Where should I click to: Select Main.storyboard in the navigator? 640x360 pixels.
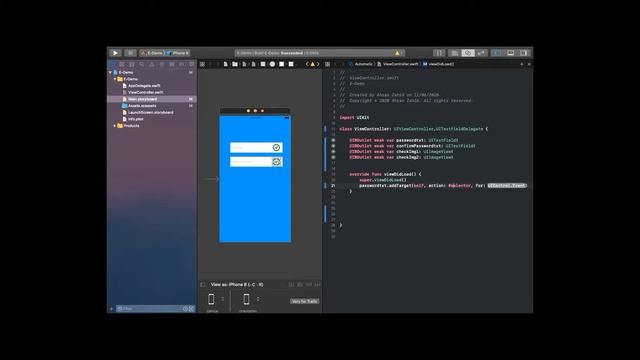pos(152,99)
